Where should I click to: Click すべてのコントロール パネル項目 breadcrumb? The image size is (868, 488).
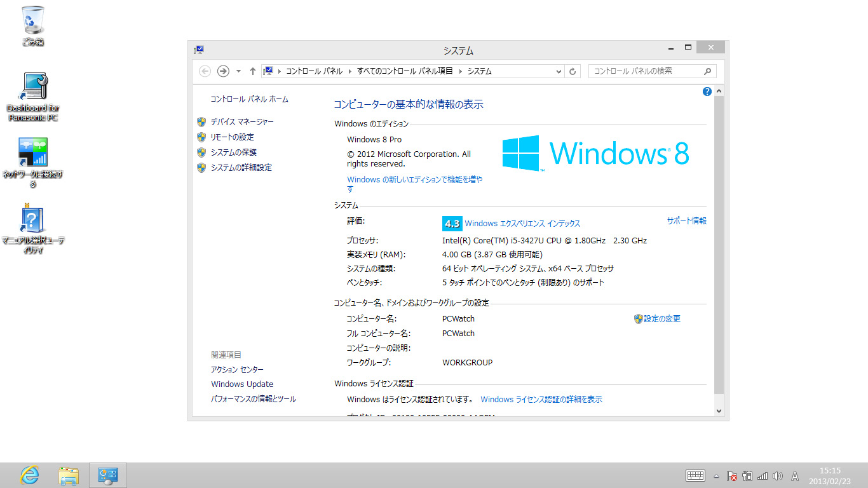point(405,71)
